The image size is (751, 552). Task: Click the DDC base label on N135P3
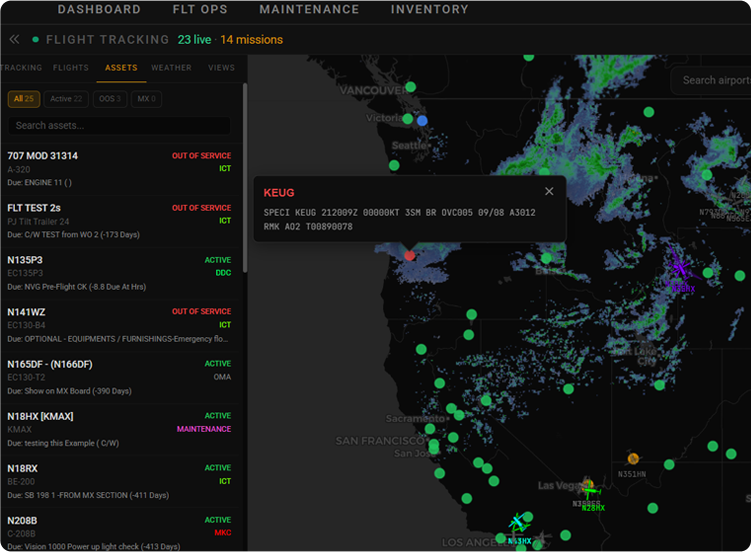coord(223,272)
